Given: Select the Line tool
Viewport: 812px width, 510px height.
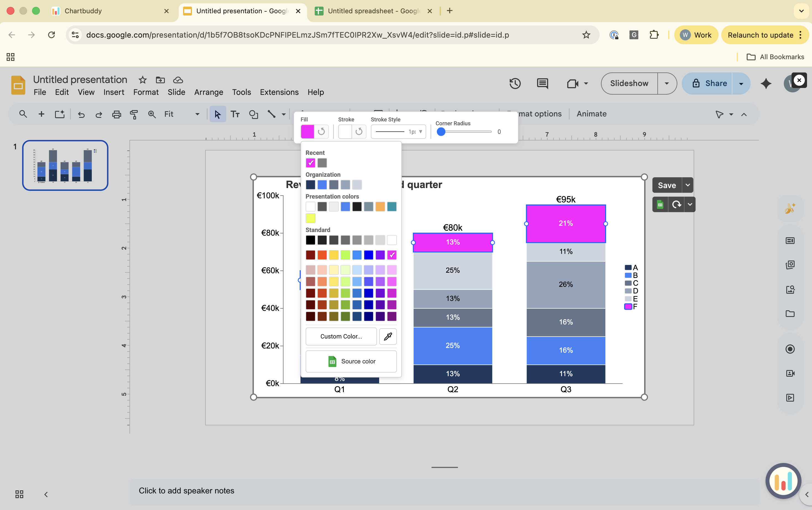Looking at the screenshot, I should 272,114.
